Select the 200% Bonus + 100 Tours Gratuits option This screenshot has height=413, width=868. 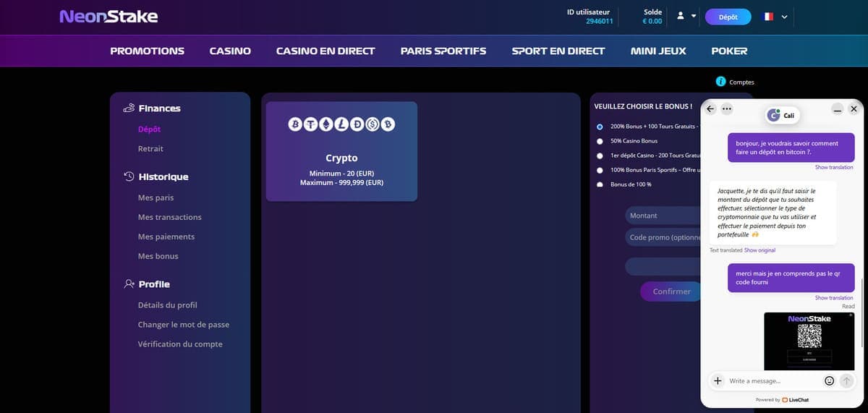pos(600,126)
